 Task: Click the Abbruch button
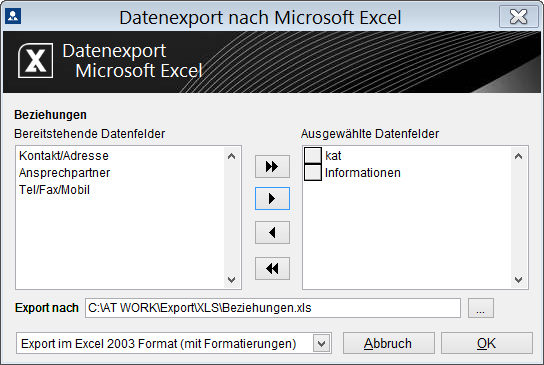[x=389, y=343]
